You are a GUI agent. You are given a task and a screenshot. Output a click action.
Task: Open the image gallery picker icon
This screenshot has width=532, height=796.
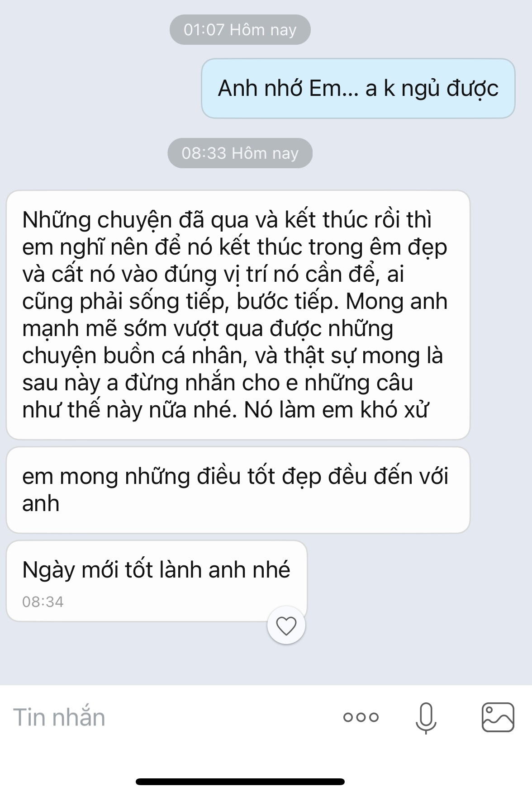498,717
